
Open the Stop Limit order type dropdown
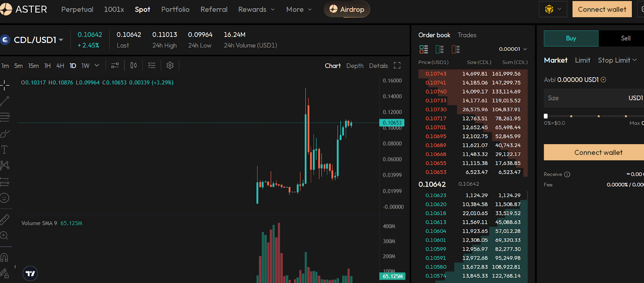click(x=617, y=60)
